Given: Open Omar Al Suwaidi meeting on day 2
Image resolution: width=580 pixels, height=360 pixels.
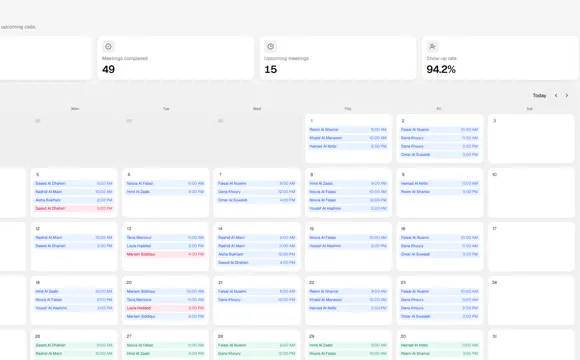Looking at the screenshot, I should point(439,155).
